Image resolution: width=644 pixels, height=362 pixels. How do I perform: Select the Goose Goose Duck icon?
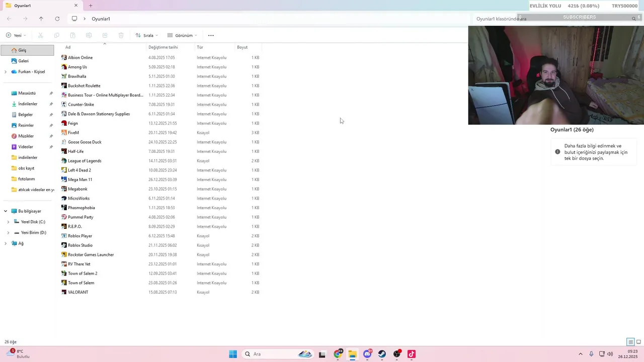(64, 142)
